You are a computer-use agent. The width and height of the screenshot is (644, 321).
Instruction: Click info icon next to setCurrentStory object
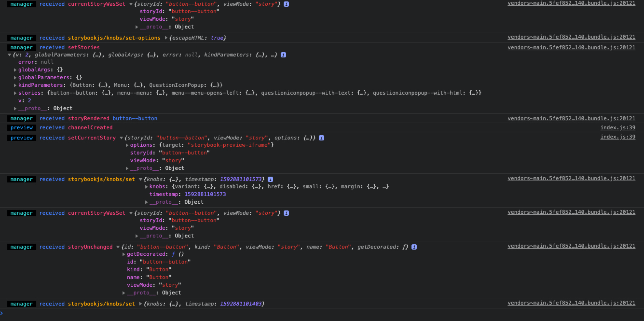click(x=322, y=138)
